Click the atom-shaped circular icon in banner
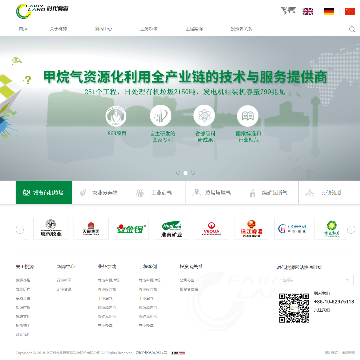The image size is (360, 360). tap(204, 116)
